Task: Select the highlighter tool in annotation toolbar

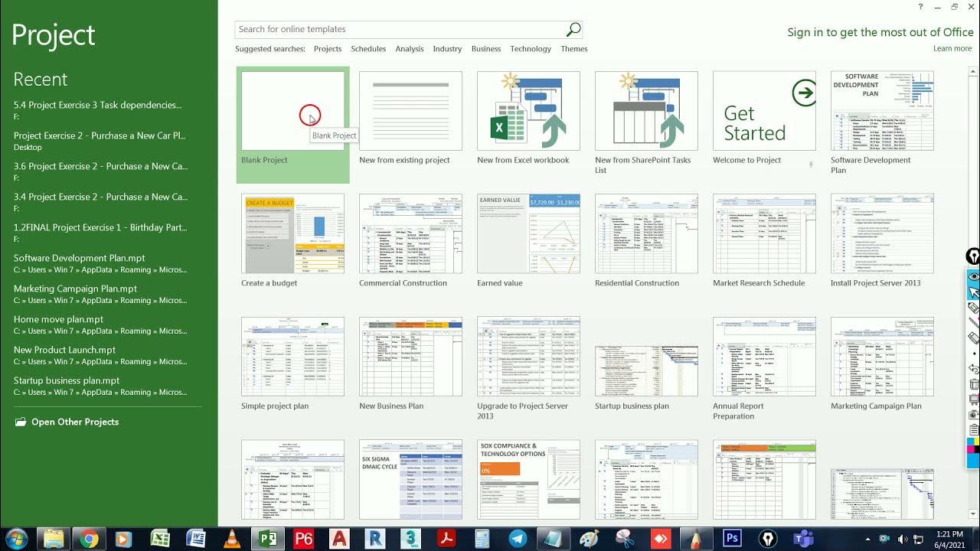Action: tap(974, 323)
